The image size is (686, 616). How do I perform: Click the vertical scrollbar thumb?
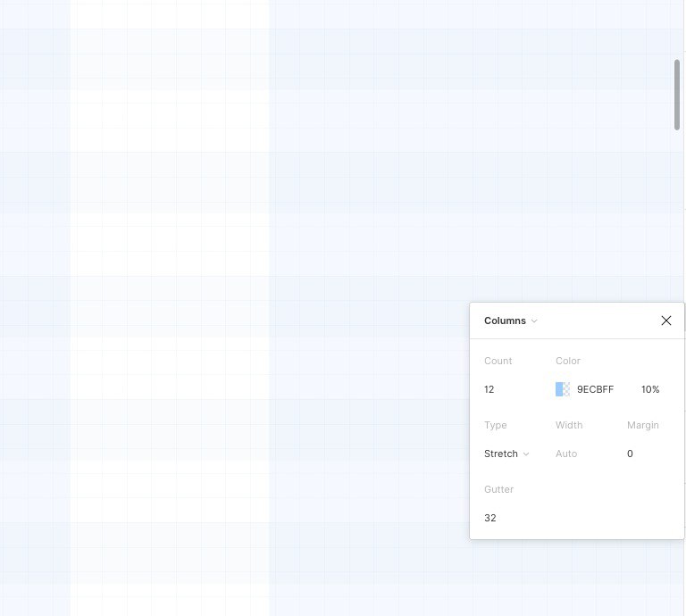point(677,95)
